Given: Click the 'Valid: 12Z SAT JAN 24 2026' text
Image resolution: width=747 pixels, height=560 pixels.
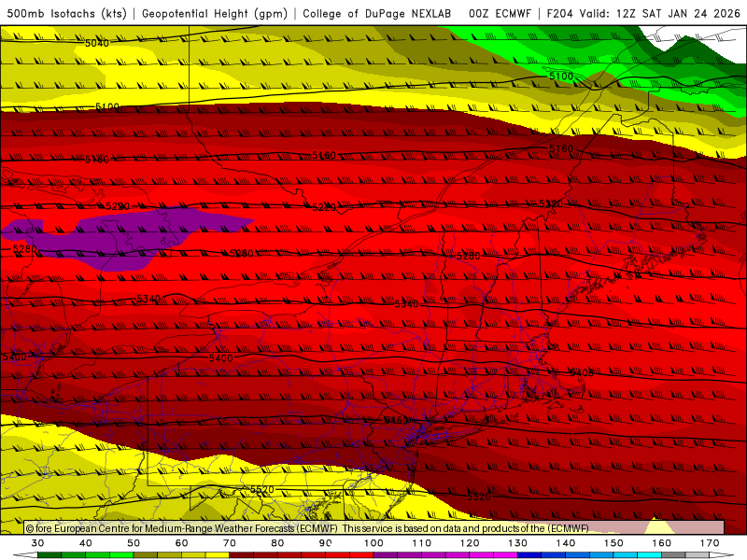Looking at the screenshot, I should pyautogui.click(x=660, y=13).
